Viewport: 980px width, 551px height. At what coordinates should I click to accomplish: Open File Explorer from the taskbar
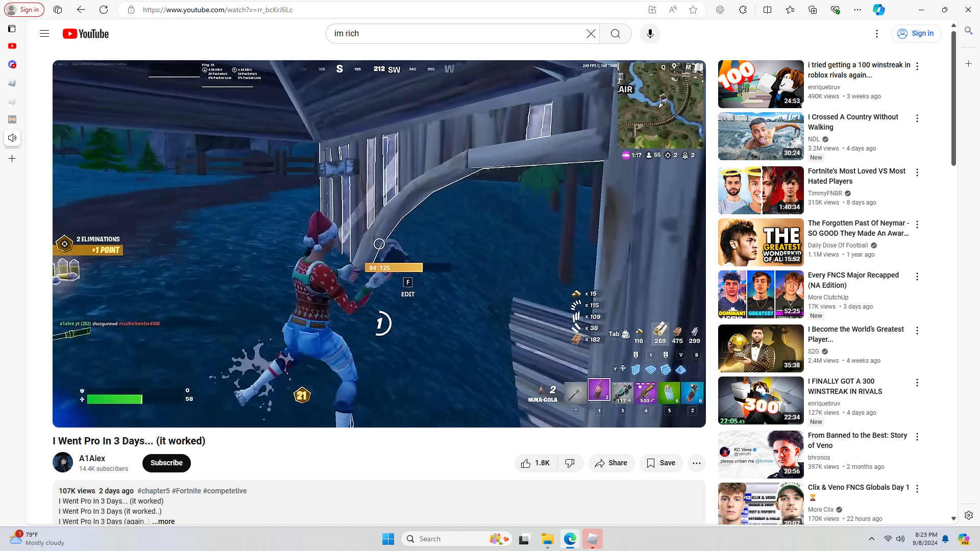pyautogui.click(x=547, y=539)
